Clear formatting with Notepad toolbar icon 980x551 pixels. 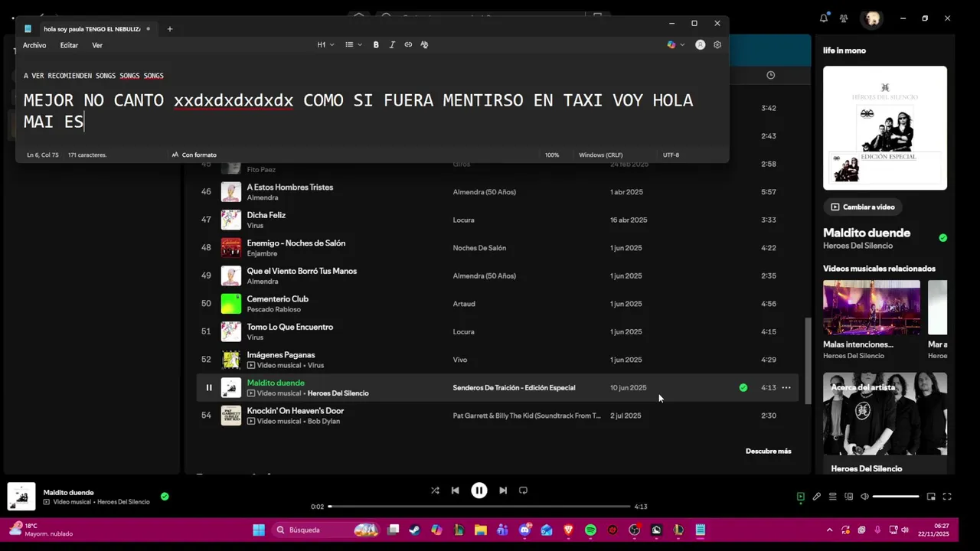pos(424,45)
